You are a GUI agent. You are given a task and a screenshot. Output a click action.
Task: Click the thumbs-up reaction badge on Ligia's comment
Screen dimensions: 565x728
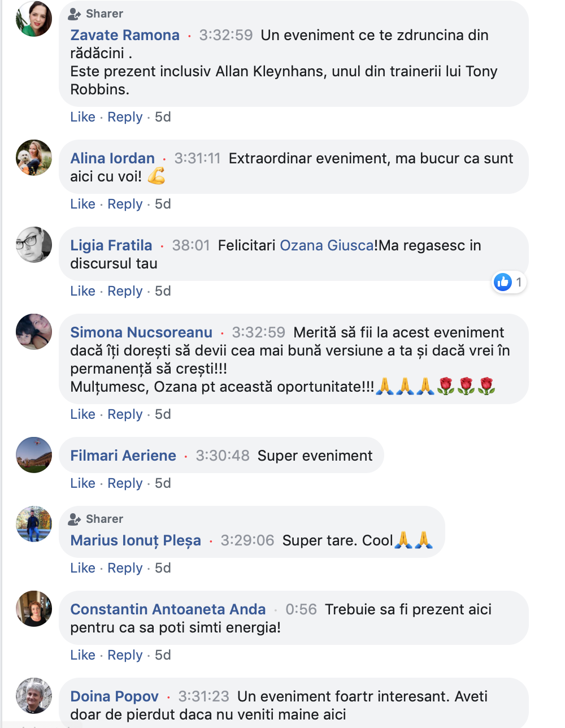[x=503, y=281]
